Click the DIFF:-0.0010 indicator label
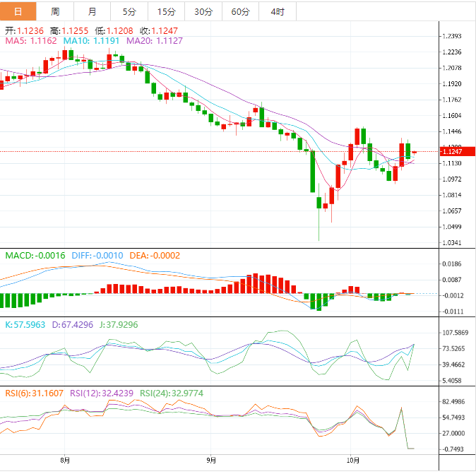 [x=97, y=256]
